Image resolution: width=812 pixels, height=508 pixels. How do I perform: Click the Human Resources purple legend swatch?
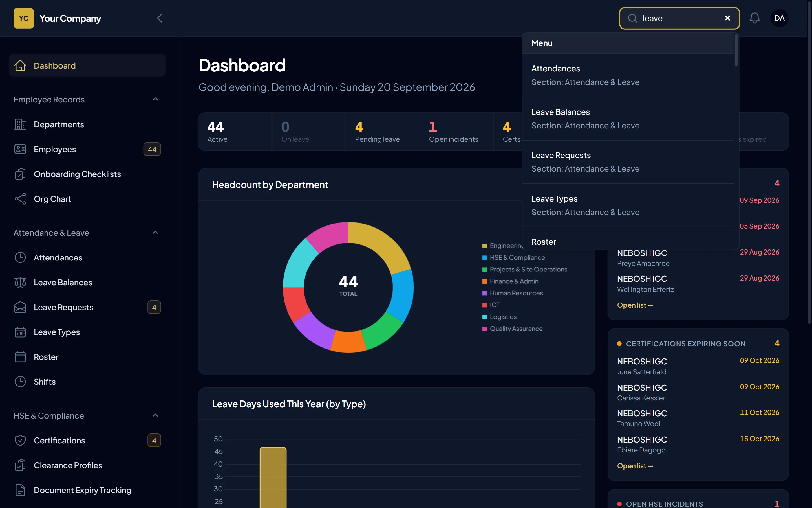484,293
